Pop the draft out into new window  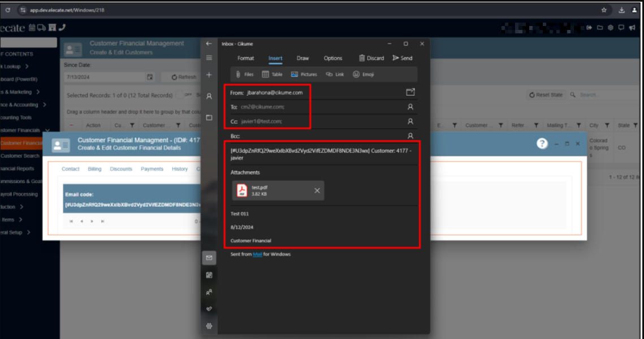pyautogui.click(x=410, y=92)
